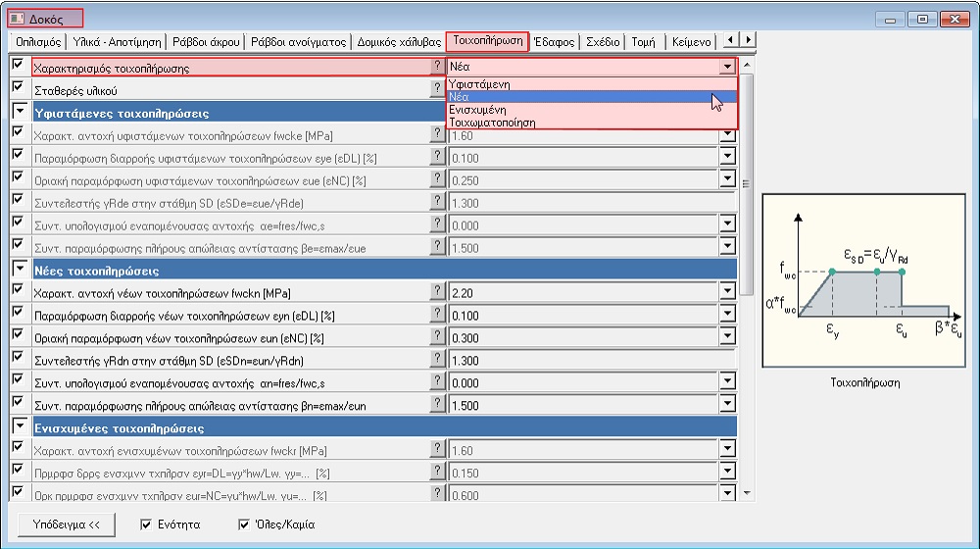Click help icon for Χαρακτηρισμός τοιχοπλήρωσης row
This screenshot has height=549, width=980.
(437, 67)
